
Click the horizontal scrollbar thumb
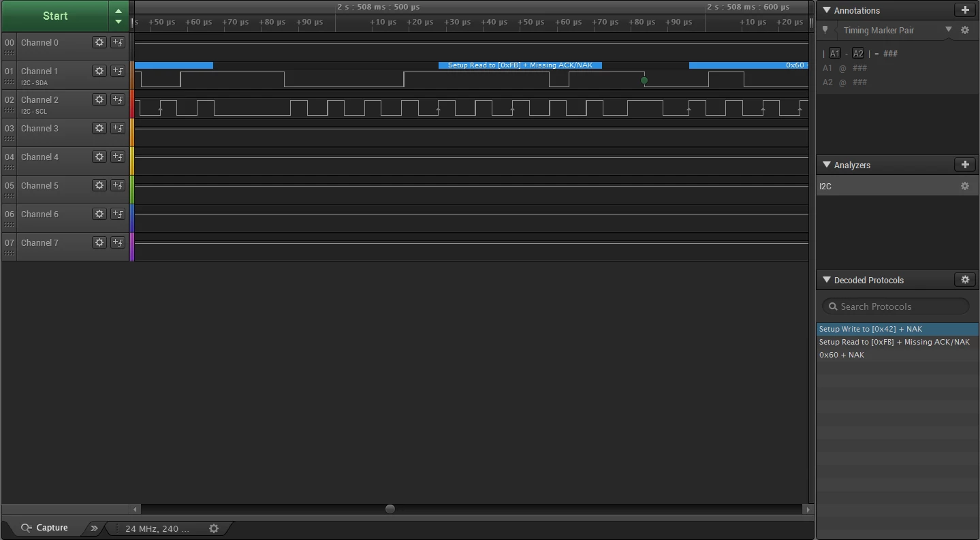tap(390, 509)
